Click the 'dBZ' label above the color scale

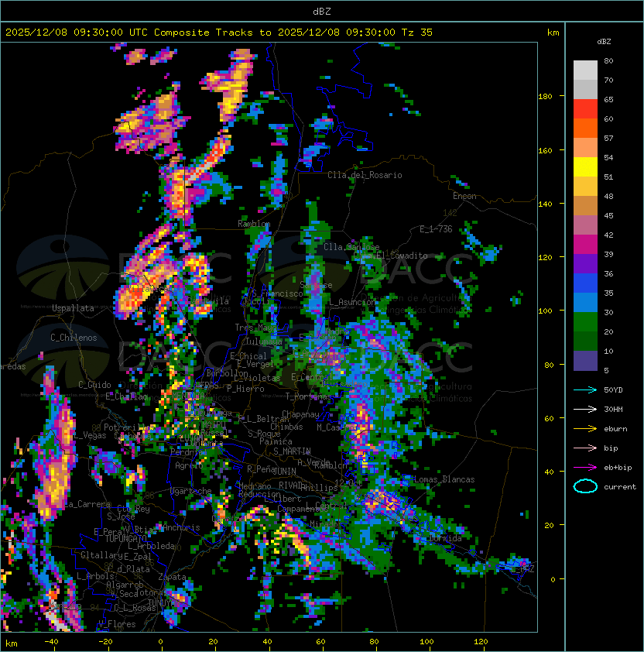coord(604,42)
